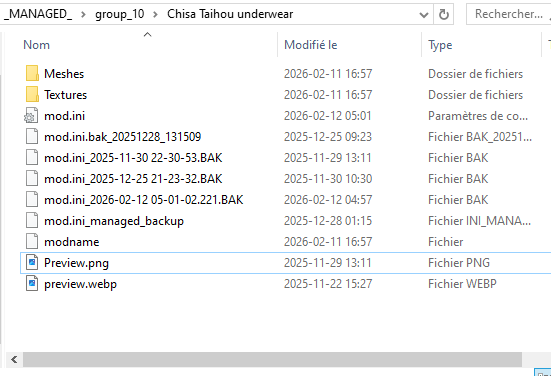Select the mod.ini gear file icon
Screen dimensions: 551x376
pos(31,116)
